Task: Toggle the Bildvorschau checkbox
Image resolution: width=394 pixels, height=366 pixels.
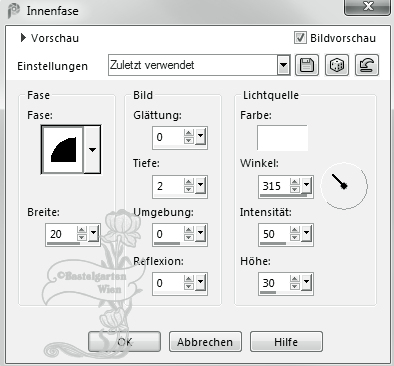Action: [x=300, y=38]
